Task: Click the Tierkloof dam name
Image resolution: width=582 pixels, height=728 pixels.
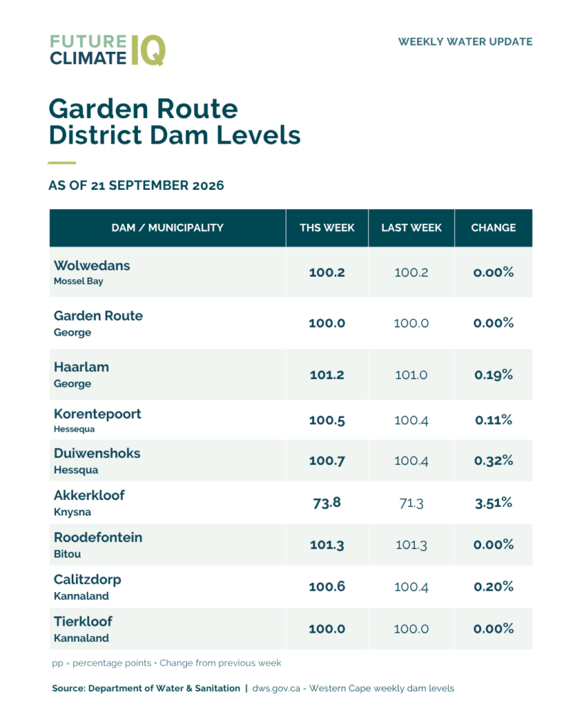Action: (83, 621)
